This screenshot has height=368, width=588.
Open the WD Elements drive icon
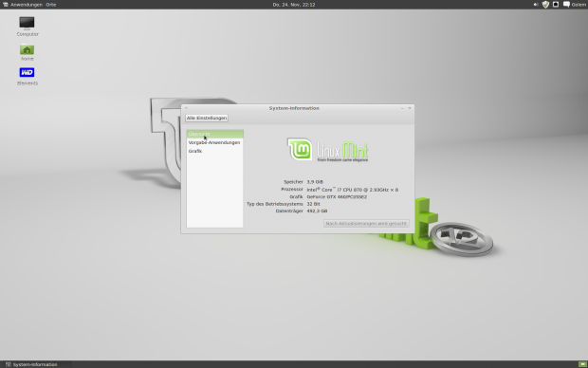tap(27, 72)
